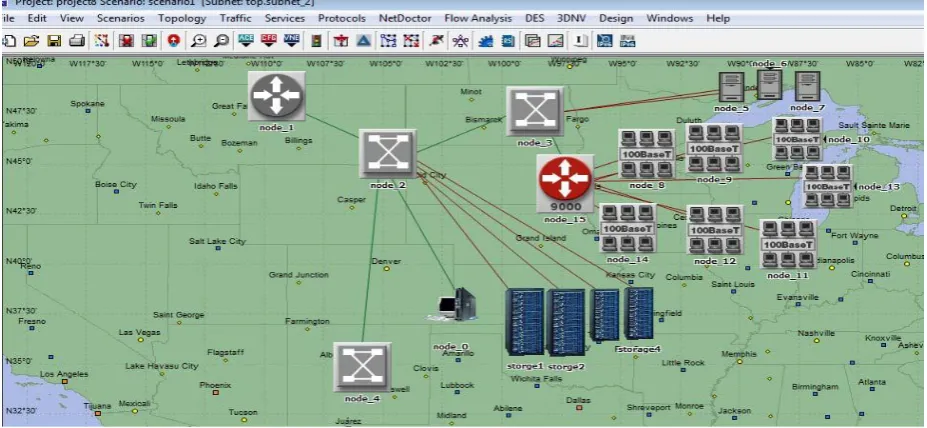The width and height of the screenshot is (927, 428).
Task: Click the running man DES simulation icon
Action: coord(436,41)
